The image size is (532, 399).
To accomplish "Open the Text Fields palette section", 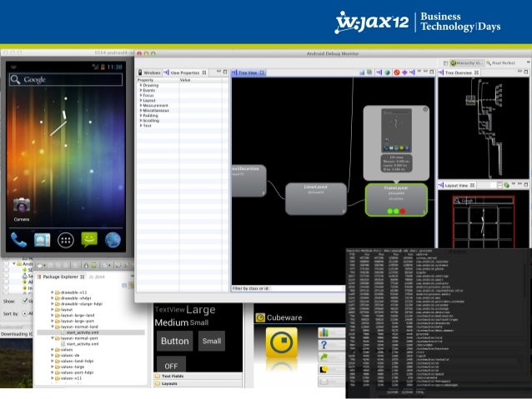I will (198, 376).
